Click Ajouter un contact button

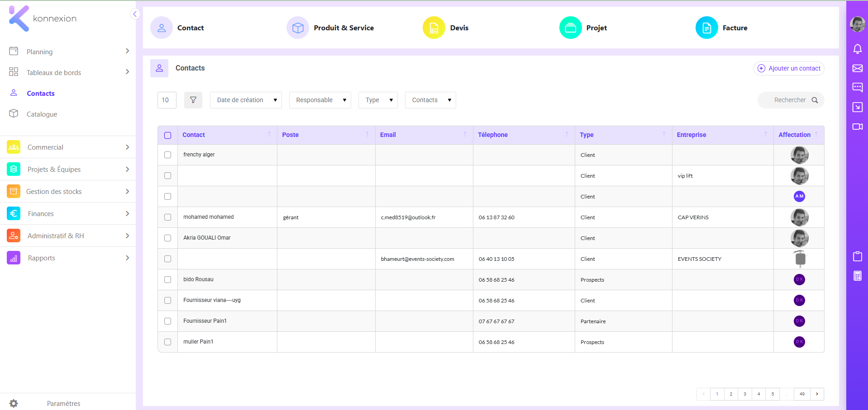(789, 68)
